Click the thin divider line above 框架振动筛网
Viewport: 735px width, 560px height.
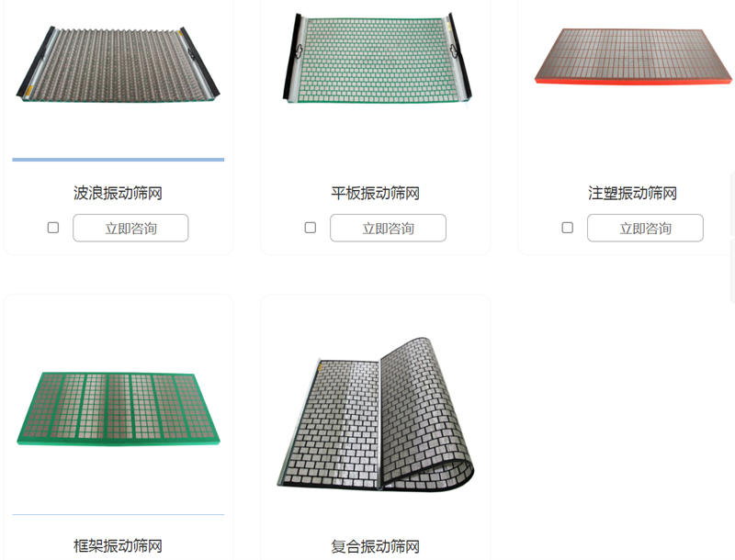tap(119, 515)
